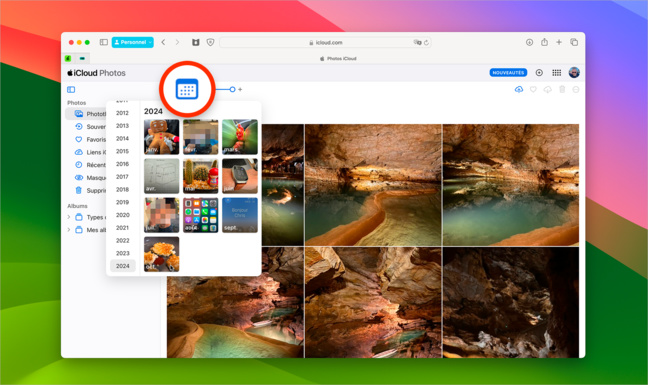The height and width of the screenshot is (385, 648).
Task: Open the Personnel profile dropdown
Action: [x=133, y=42]
